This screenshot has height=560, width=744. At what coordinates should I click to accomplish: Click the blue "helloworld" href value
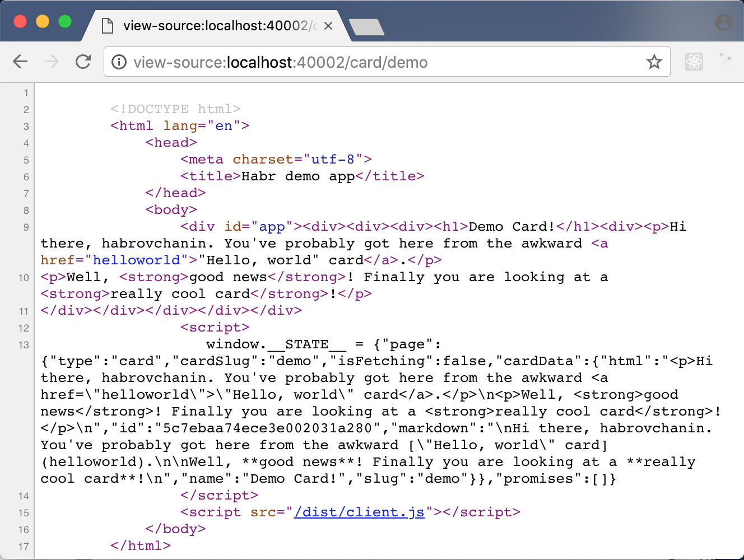[137, 260]
